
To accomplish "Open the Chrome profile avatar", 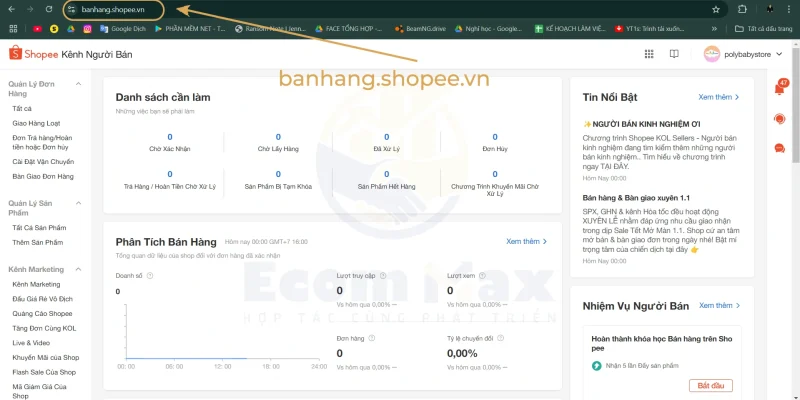I will (770, 9).
